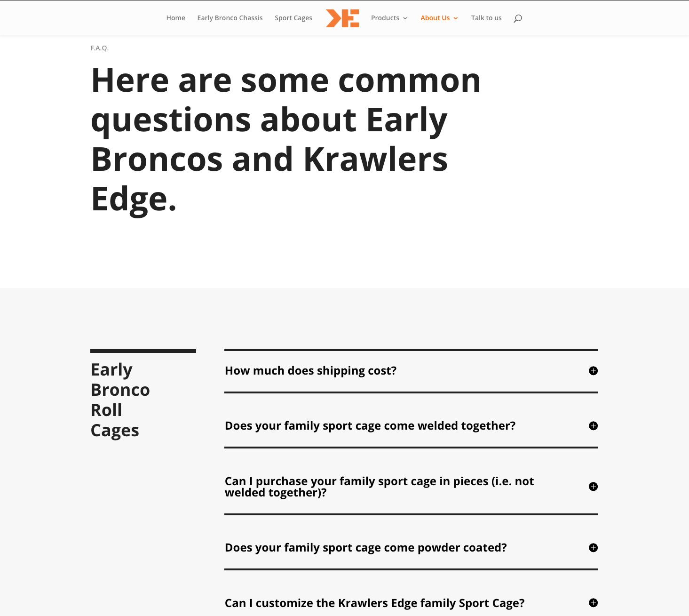This screenshot has width=689, height=616.
Task: Click plus icon beside welded together question
Action: coord(594,426)
